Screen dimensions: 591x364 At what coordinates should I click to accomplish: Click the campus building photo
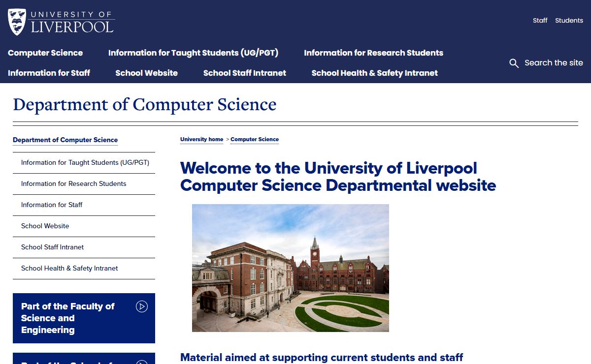click(291, 268)
